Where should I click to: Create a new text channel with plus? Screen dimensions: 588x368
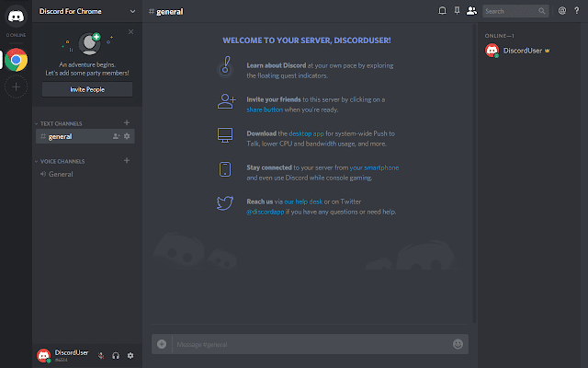(x=127, y=122)
